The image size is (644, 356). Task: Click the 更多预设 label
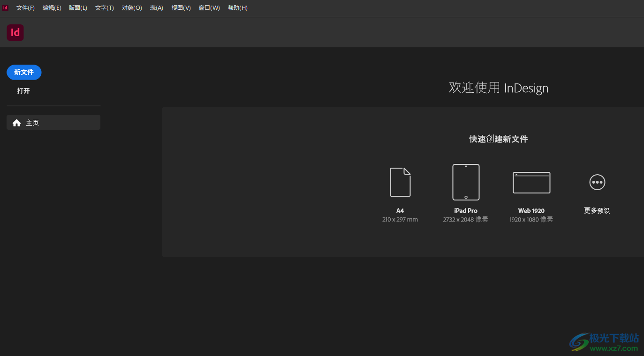(x=597, y=211)
